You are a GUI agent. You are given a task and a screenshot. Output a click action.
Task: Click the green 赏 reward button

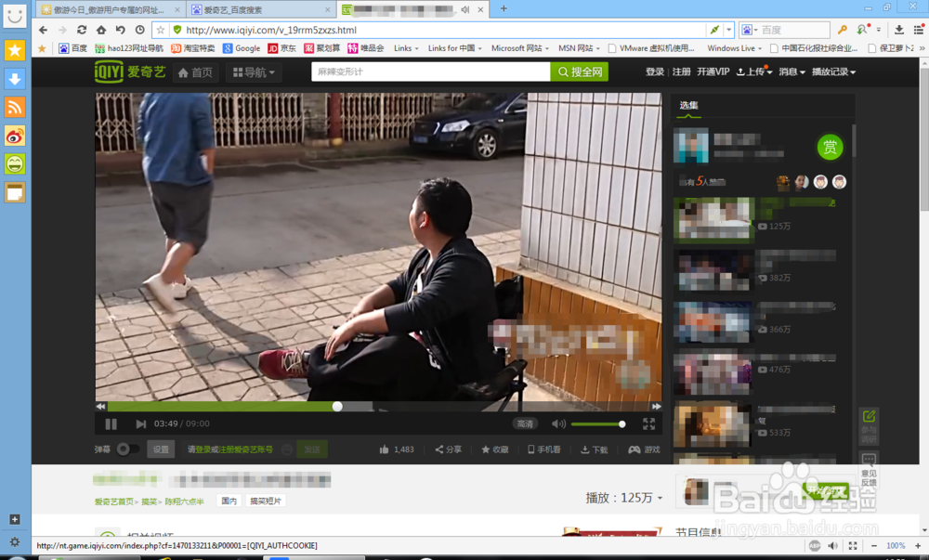830,146
